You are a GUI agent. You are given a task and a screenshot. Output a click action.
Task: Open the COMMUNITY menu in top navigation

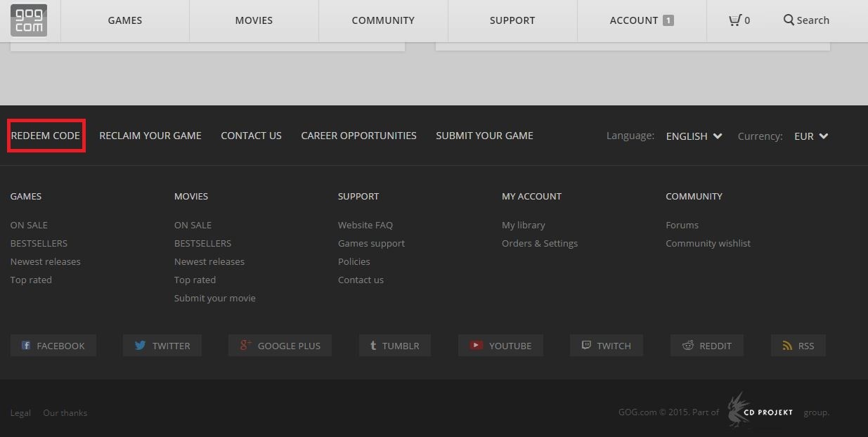click(383, 20)
